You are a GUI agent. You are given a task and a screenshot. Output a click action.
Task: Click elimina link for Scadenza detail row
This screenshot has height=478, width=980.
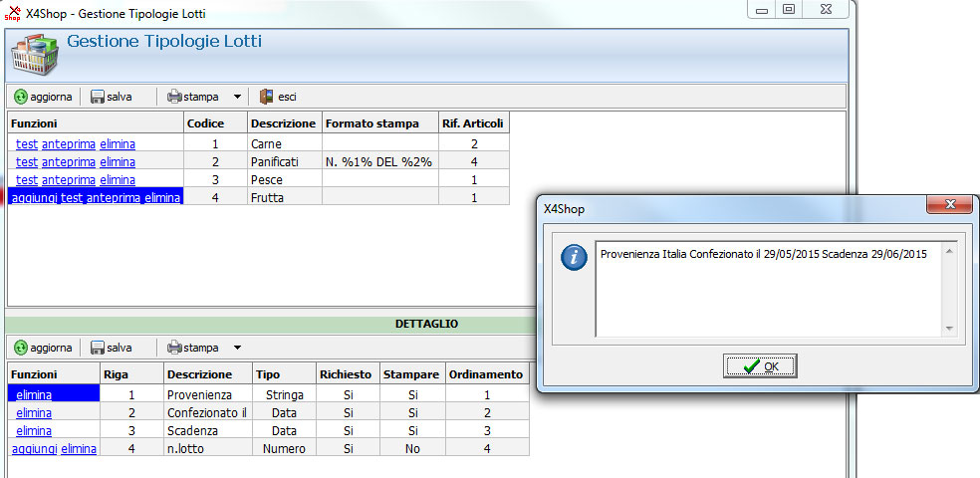click(34, 431)
